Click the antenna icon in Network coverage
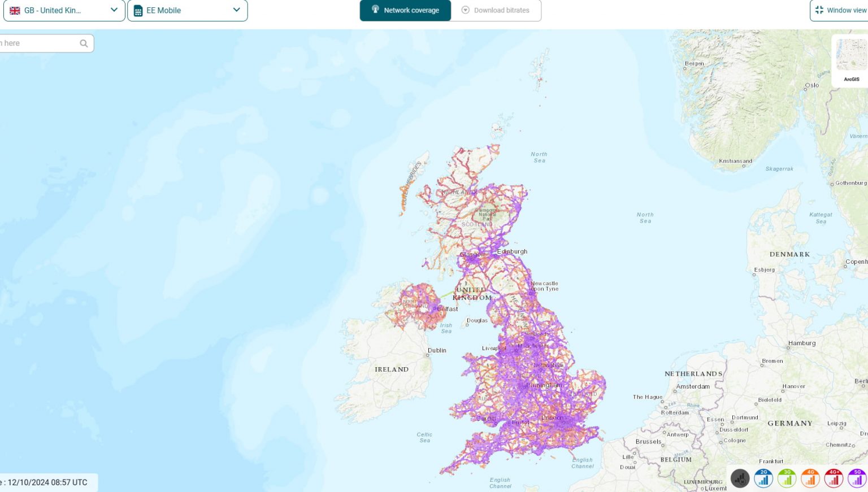 click(375, 10)
